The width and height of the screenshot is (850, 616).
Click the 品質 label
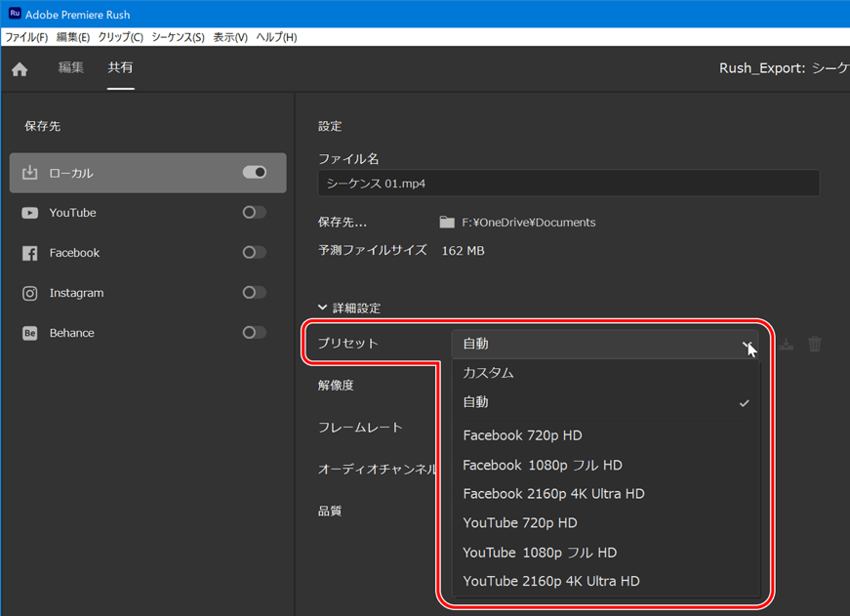(x=330, y=511)
